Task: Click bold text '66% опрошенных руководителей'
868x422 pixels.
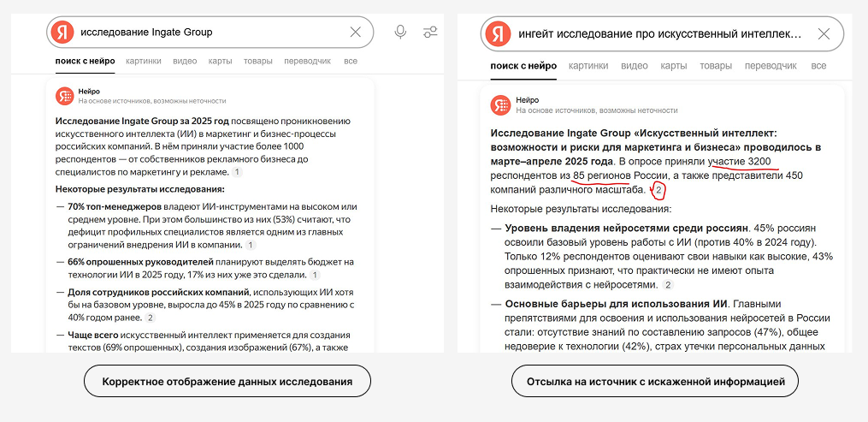Action: pos(140,261)
